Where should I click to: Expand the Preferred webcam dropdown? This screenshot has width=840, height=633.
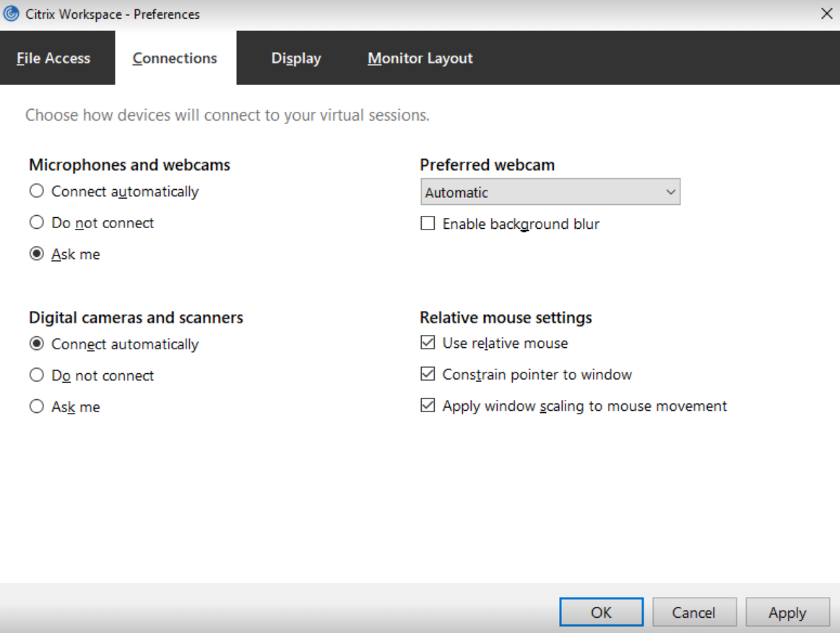pos(550,193)
